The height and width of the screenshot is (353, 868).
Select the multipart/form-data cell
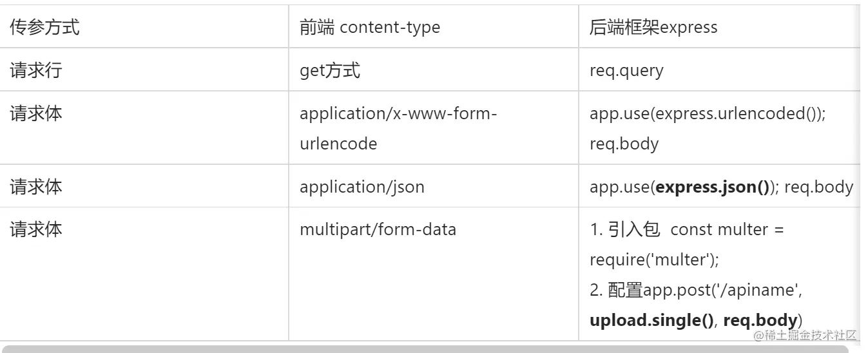coord(378,230)
